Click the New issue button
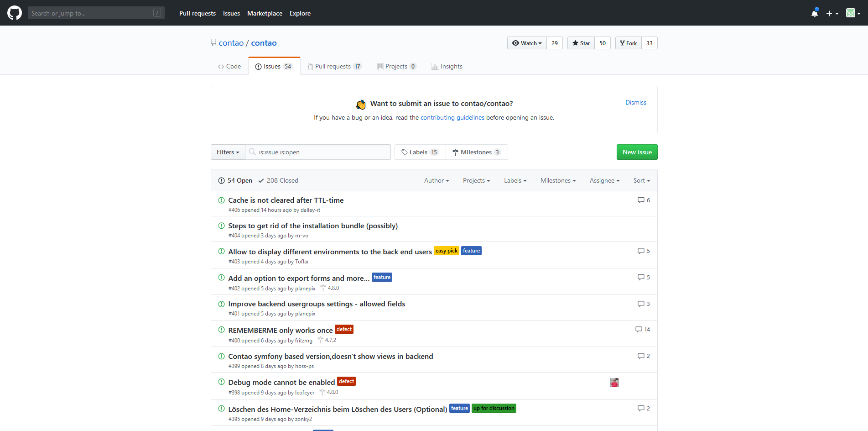Screen dimensions: 868x431 [637, 152]
